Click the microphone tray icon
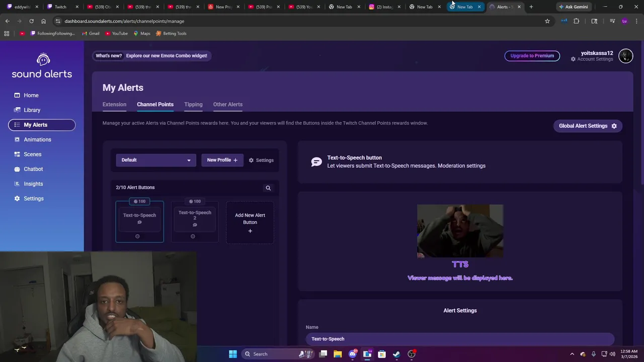644x362 pixels. 594,354
